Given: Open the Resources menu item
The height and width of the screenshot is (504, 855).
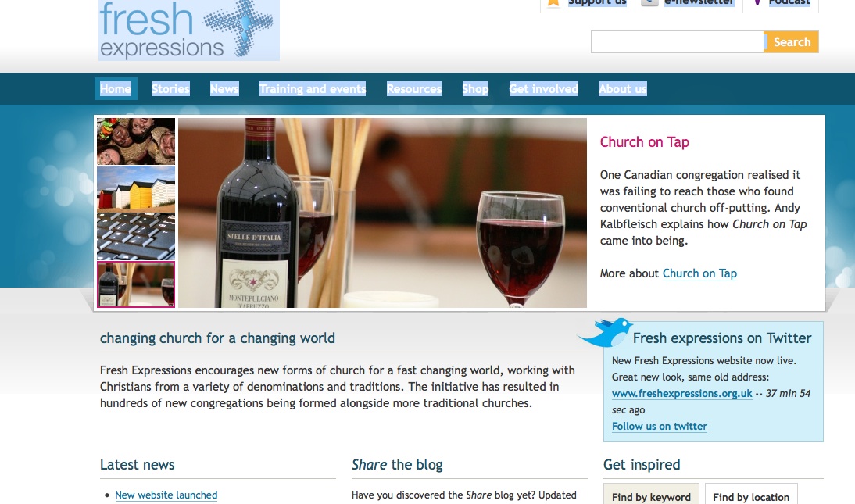Looking at the screenshot, I should pyautogui.click(x=414, y=89).
